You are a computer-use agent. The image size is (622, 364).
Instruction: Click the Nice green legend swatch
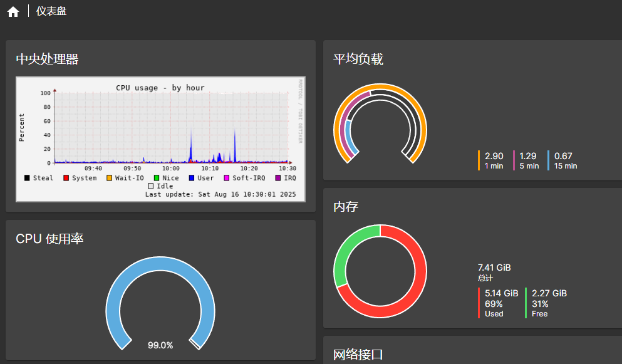click(x=157, y=178)
